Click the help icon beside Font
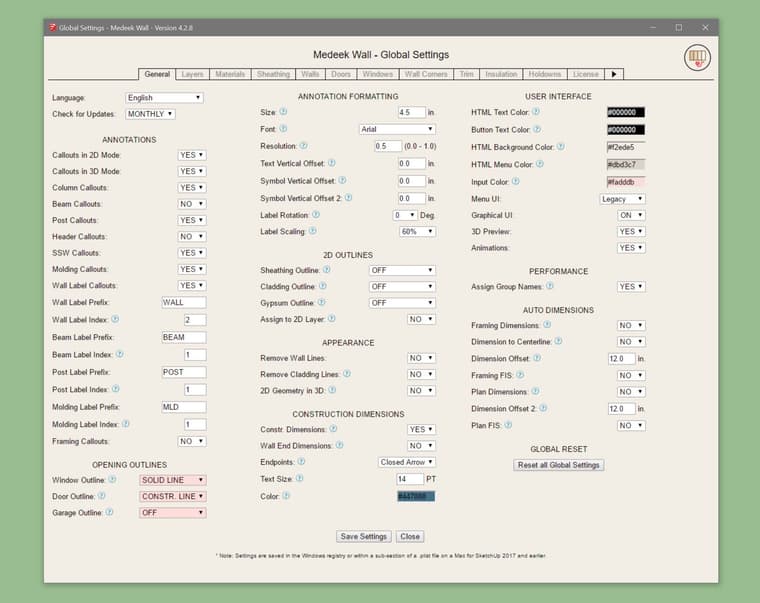 pos(283,129)
